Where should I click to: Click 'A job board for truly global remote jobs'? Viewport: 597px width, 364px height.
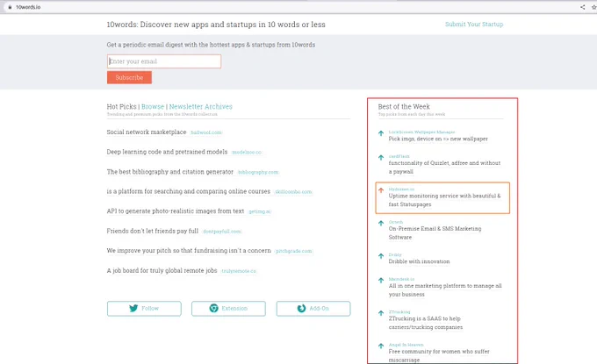[162, 270]
